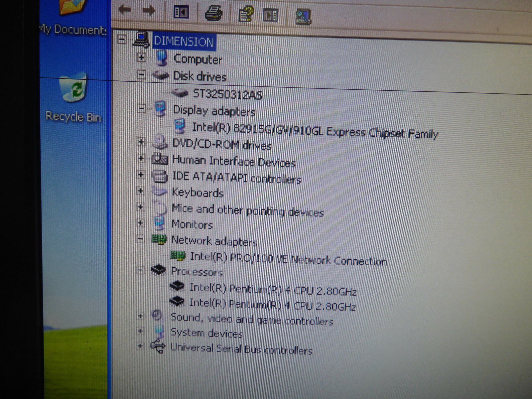Click the Network adapters card icon
This screenshot has height=399, width=532.
coord(159,239)
